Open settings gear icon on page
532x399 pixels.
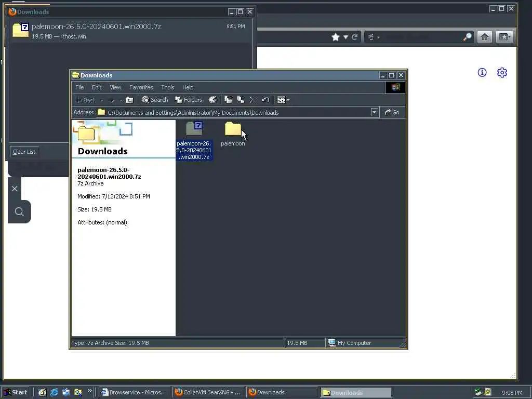tap(502, 72)
